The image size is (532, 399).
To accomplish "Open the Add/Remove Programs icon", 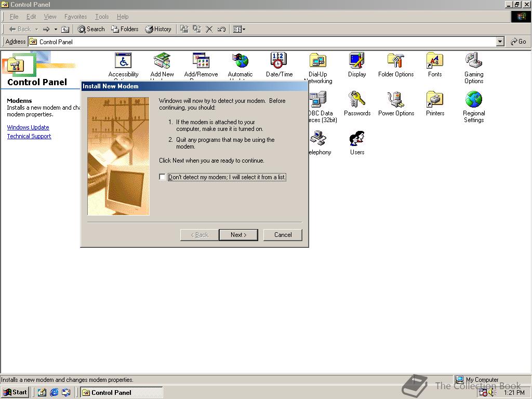I will pyautogui.click(x=201, y=61).
